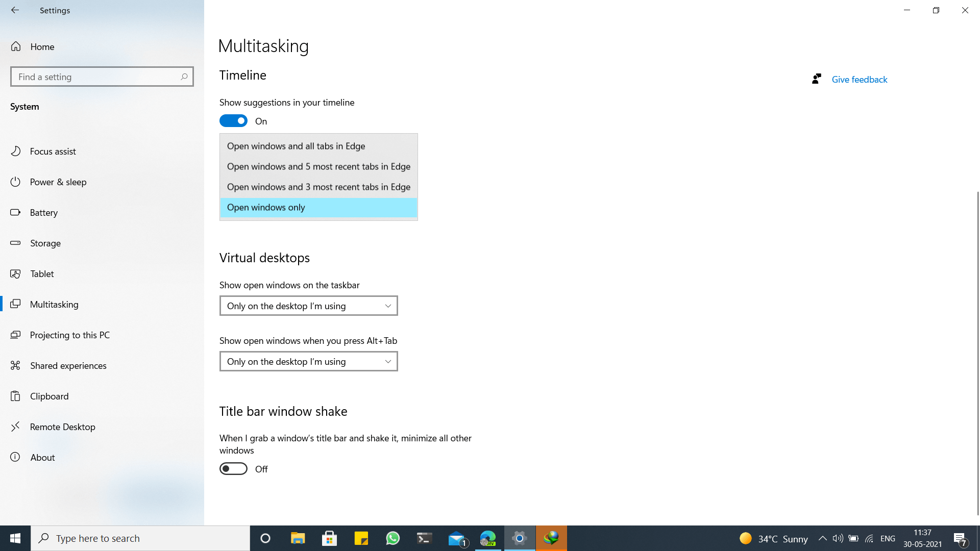This screenshot has width=980, height=551.
Task: Open the Windows Start menu
Action: click(15, 538)
